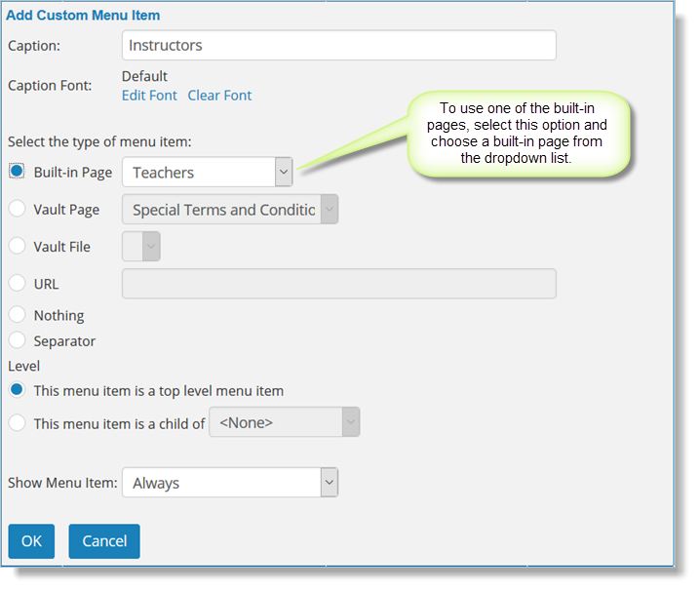Open the Show Menu Item Always dropdown
The height and width of the screenshot is (592, 700).
tap(230, 482)
